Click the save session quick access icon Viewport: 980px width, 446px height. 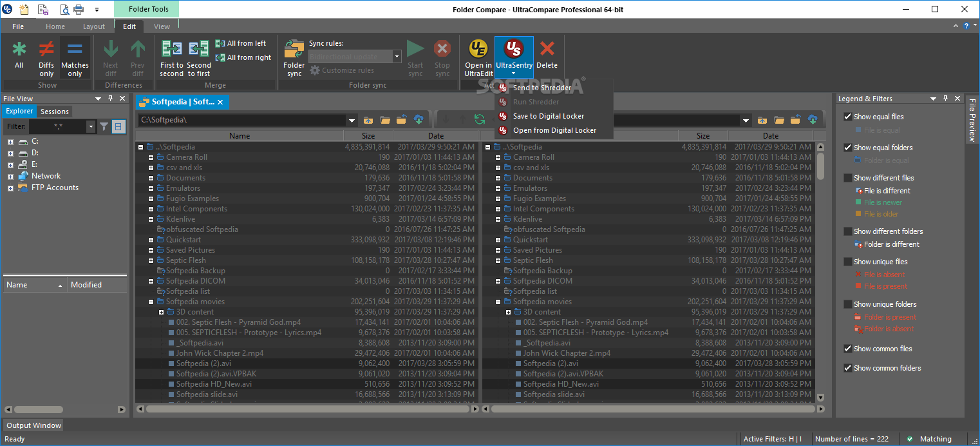click(43, 9)
